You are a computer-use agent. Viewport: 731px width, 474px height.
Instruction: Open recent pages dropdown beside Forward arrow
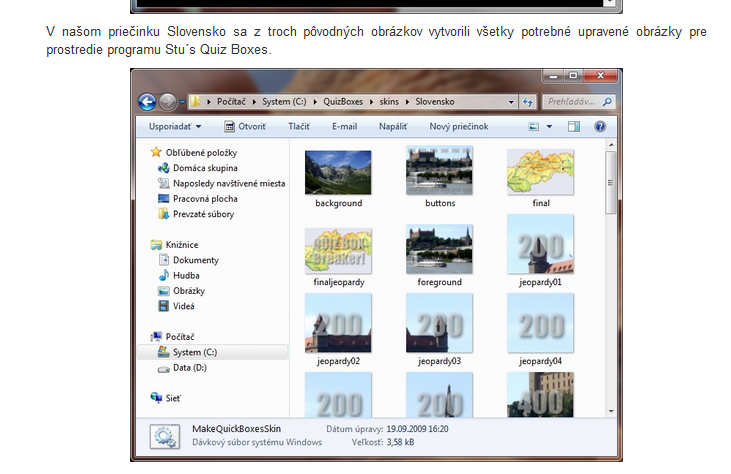coord(182,102)
